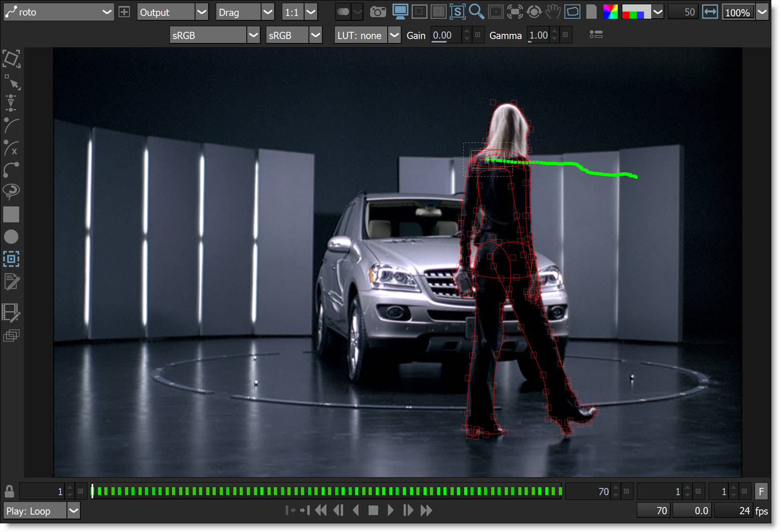780x532 pixels.
Task: Open the roto node selector menu
Action: pyautogui.click(x=107, y=12)
